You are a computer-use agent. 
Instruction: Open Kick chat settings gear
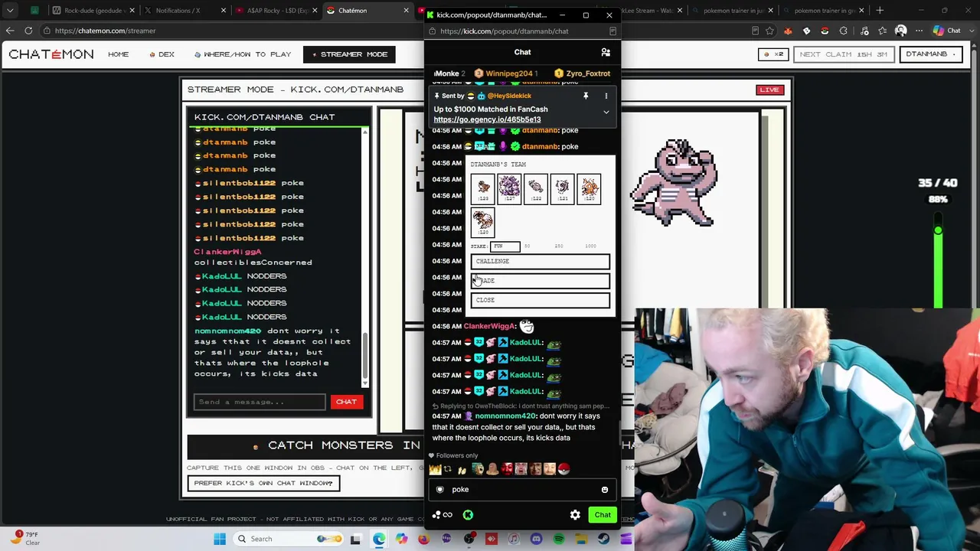575,515
